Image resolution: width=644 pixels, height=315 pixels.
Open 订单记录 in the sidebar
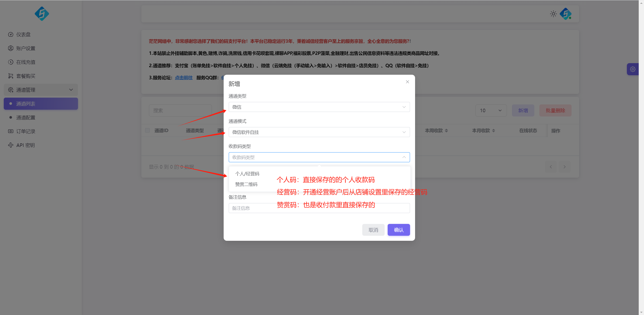pos(41,131)
